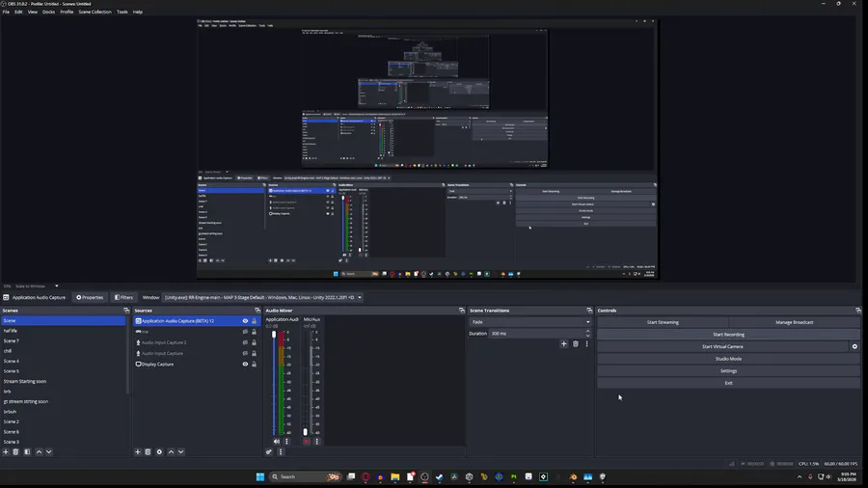
Task: Add a configurable transition with the plus icon
Action: click(x=564, y=344)
